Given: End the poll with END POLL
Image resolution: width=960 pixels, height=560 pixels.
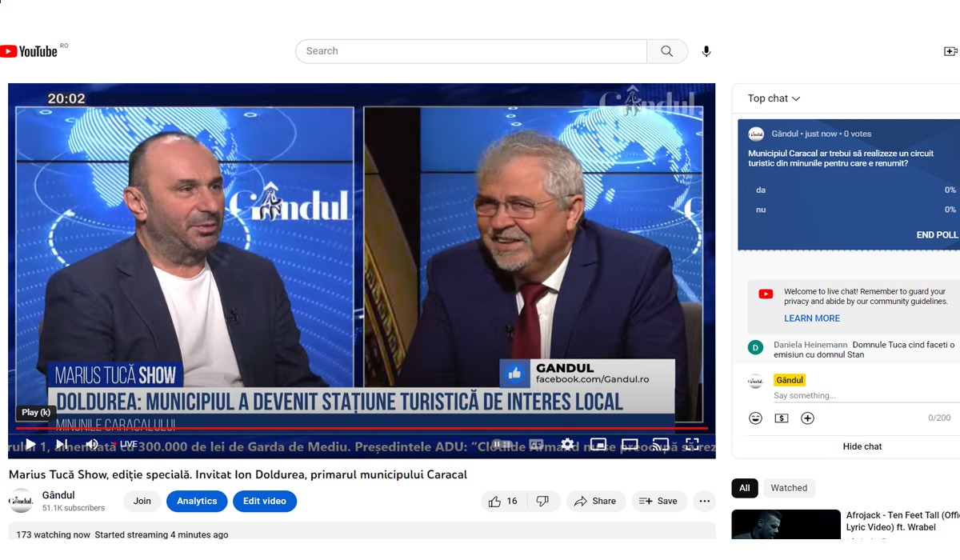Looking at the screenshot, I should (937, 235).
